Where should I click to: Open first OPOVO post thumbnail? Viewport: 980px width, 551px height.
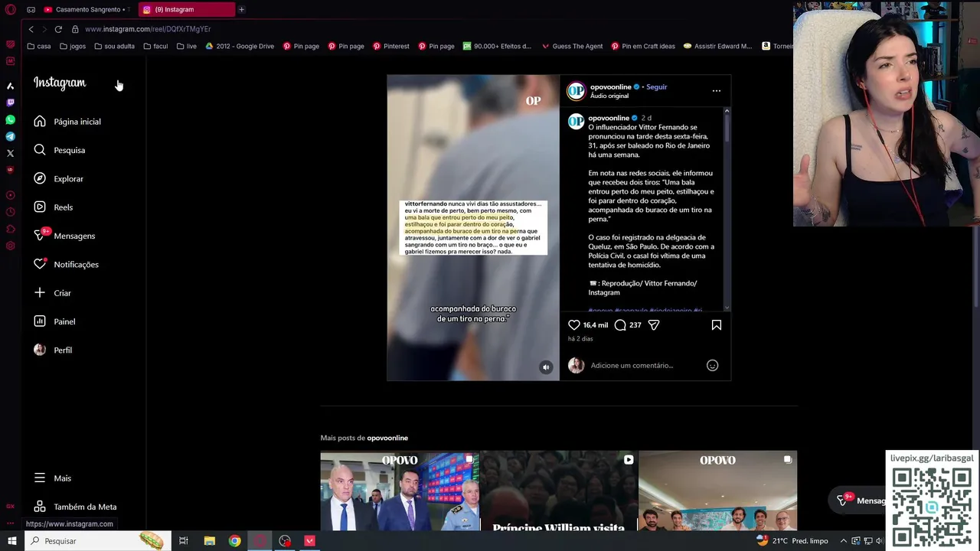tap(400, 491)
